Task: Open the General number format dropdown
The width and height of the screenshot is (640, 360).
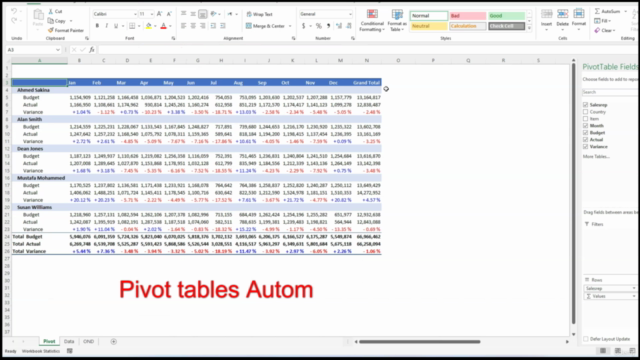Action: (x=350, y=14)
